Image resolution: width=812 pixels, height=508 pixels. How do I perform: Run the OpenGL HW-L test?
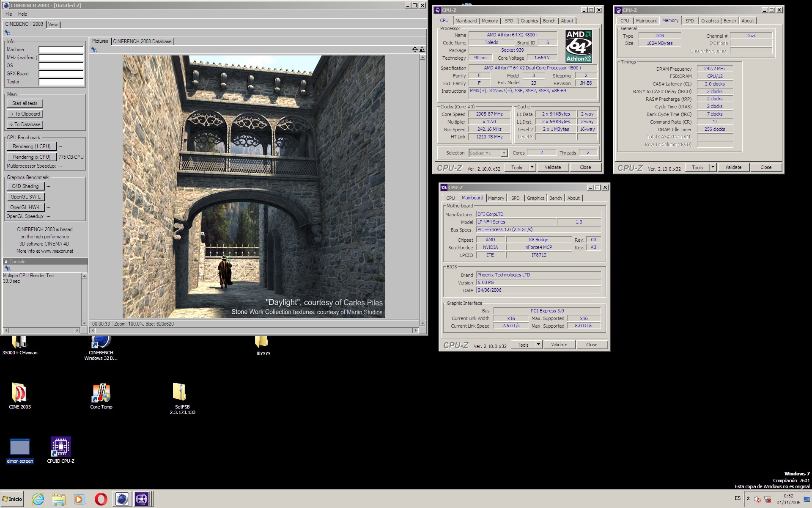click(x=25, y=207)
